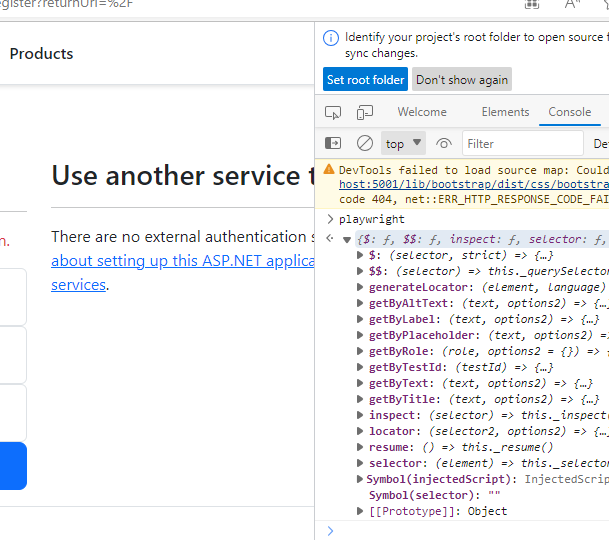Click the middle form input field
The width and height of the screenshot is (609, 540).
click(13, 355)
